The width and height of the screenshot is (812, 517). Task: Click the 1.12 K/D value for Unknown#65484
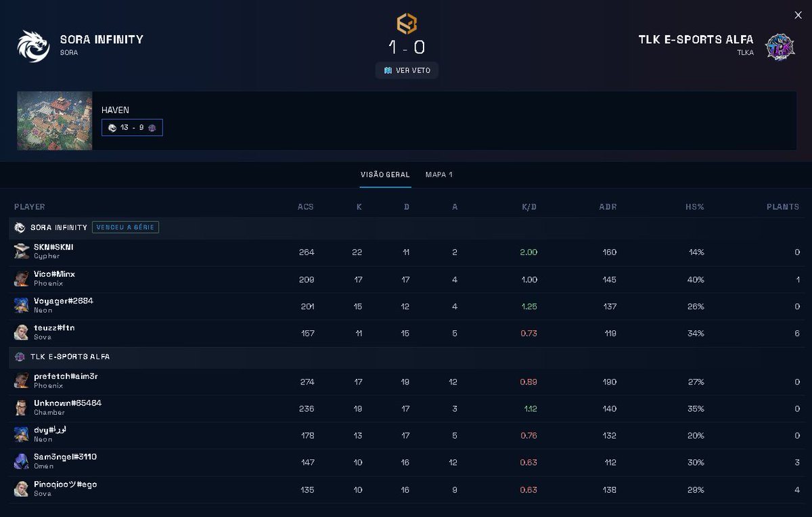(x=530, y=409)
